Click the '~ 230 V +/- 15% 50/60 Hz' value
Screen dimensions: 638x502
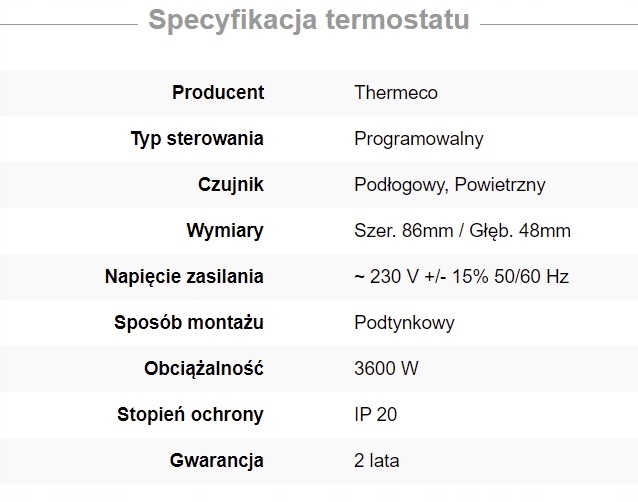coord(461,277)
